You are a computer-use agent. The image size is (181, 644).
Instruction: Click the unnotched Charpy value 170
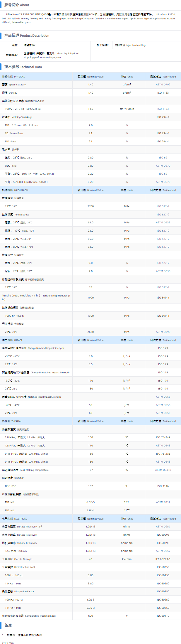pos(90,381)
